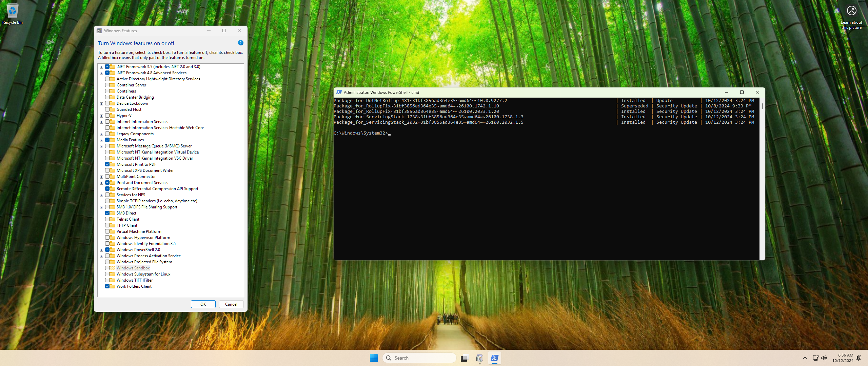This screenshot has width=868, height=366.
Task: Click the taskbar Search box
Action: click(419, 358)
